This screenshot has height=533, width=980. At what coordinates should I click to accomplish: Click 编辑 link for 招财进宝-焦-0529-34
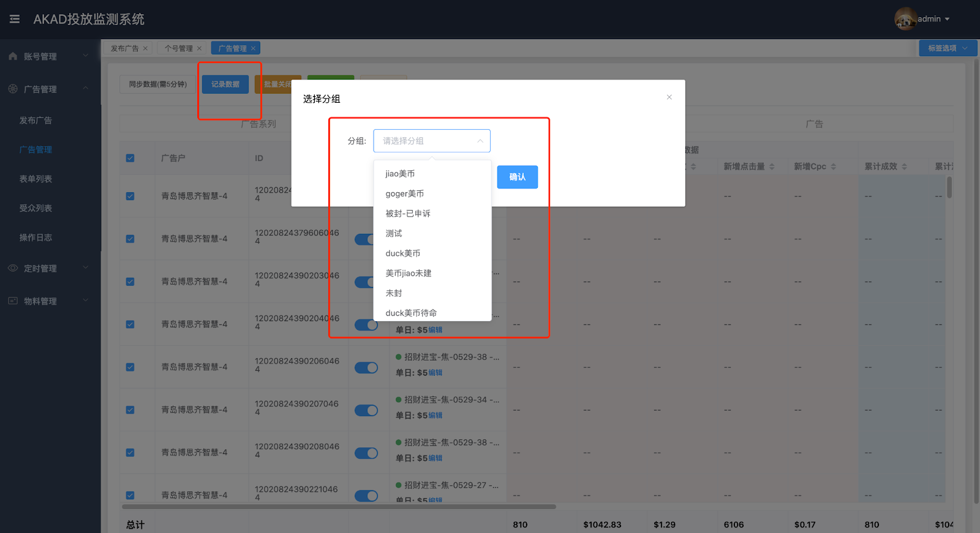435,416
